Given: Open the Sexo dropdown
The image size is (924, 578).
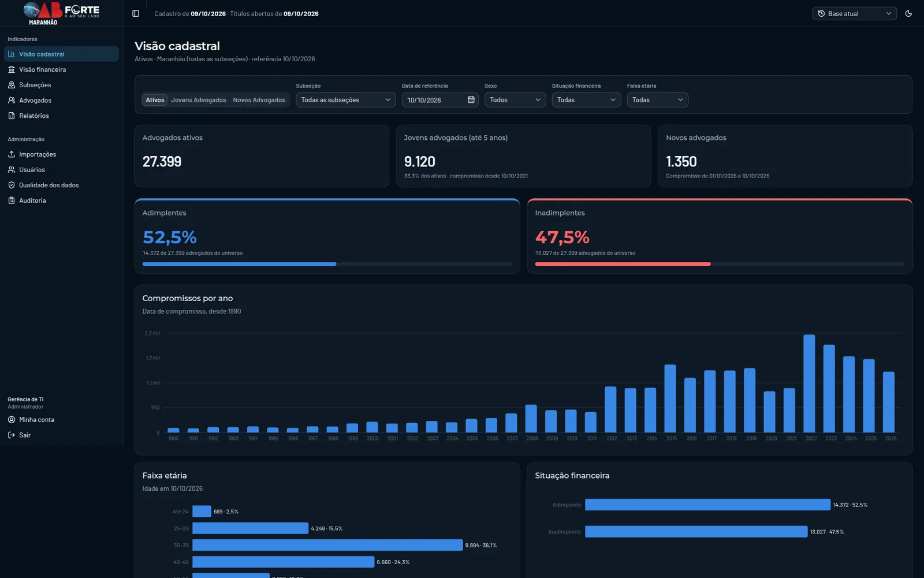Looking at the screenshot, I should click(x=515, y=100).
